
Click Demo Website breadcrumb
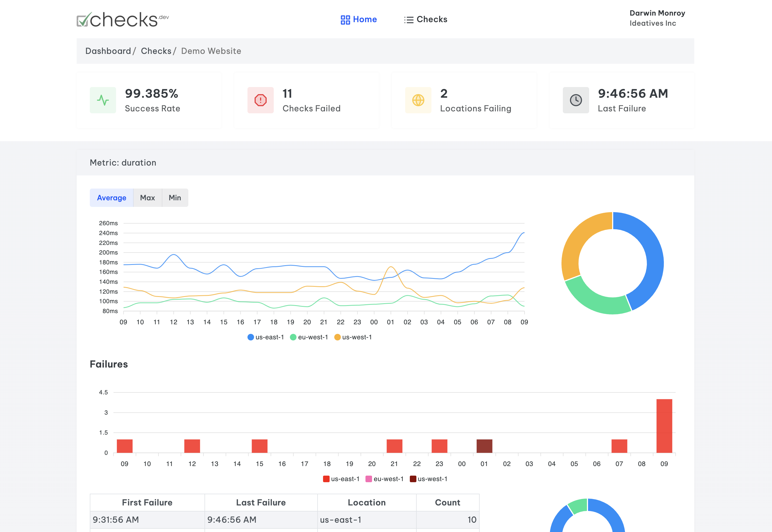[x=211, y=51]
